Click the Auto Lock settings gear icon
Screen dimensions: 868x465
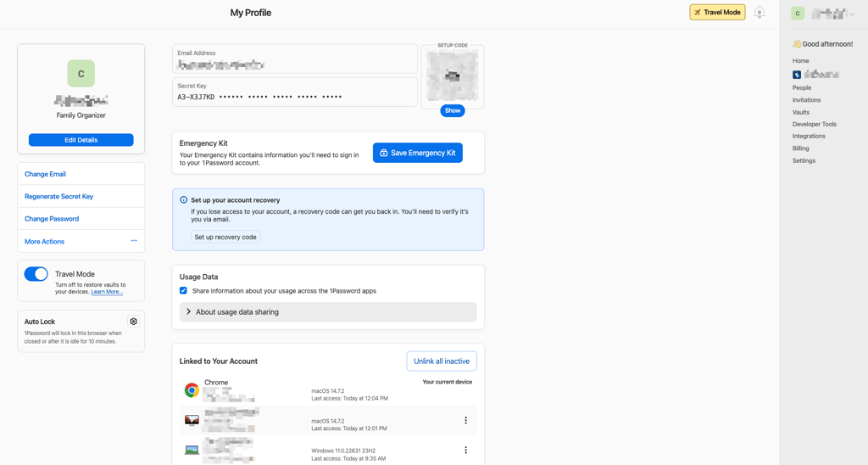point(133,322)
